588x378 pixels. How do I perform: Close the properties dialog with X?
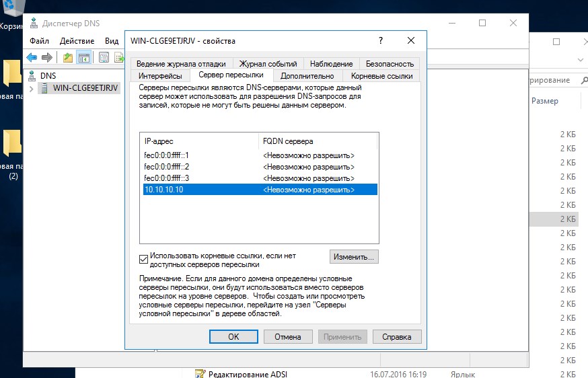(x=411, y=40)
